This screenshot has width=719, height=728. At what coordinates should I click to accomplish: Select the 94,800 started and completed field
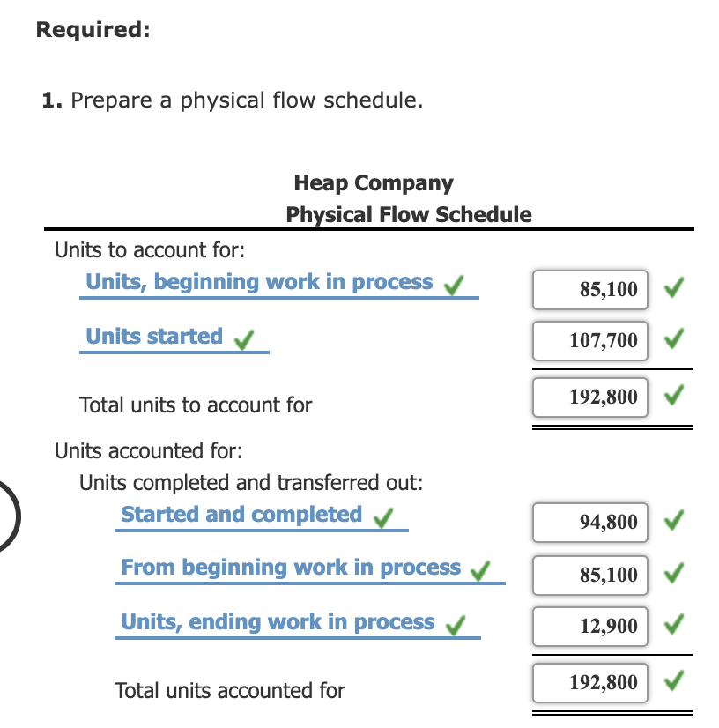coord(590,523)
